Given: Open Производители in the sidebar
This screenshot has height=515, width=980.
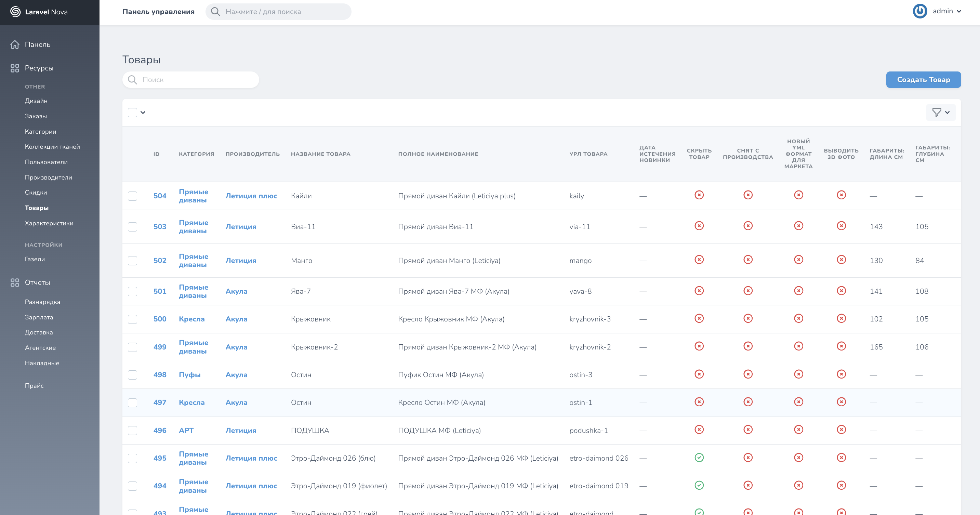Looking at the screenshot, I should click(48, 177).
